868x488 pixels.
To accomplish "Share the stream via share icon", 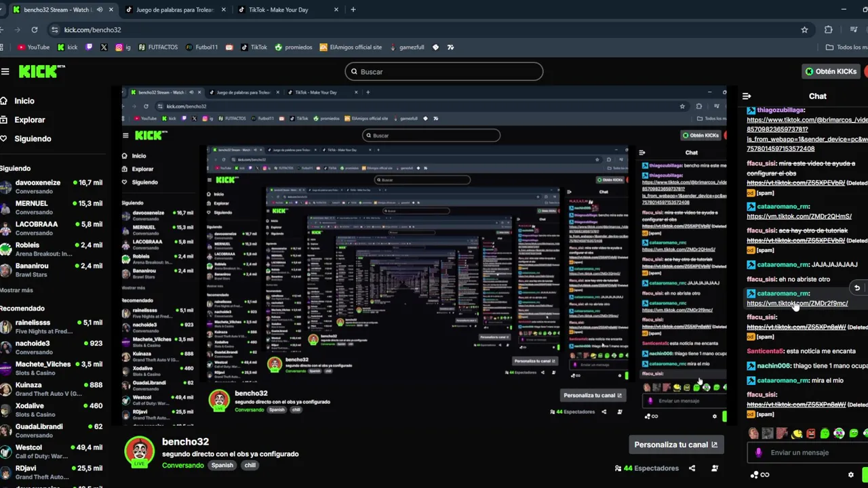I will tap(692, 468).
